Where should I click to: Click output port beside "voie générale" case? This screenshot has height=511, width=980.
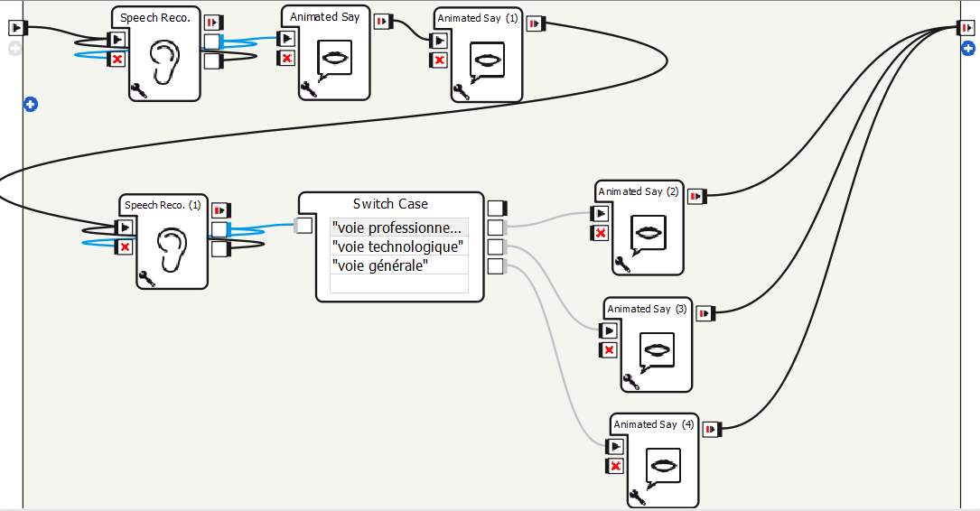[x=496, y=265]
